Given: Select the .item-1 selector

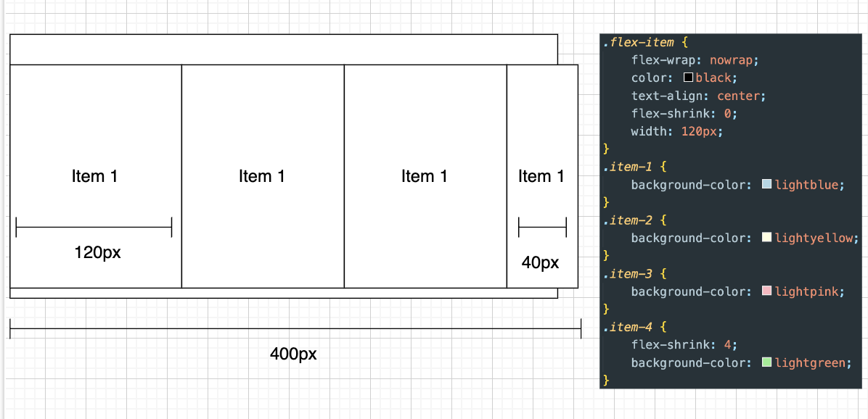Looking at the screenshot, I should click(x=628, y=167).
